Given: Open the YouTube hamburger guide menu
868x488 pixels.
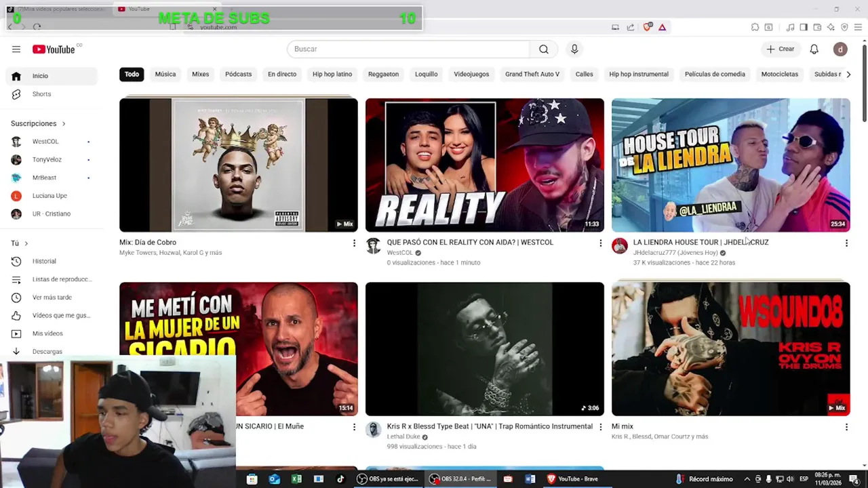Looking at the screenshot, I should (x=16, y=49).
